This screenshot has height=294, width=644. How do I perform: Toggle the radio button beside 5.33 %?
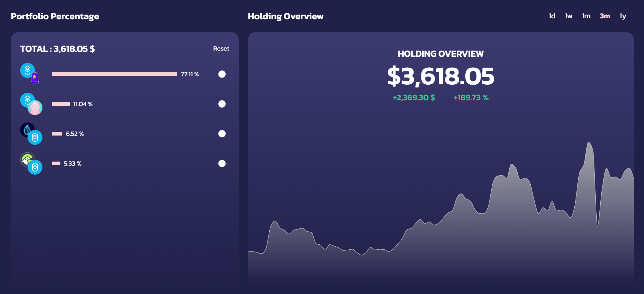[222, 163]
